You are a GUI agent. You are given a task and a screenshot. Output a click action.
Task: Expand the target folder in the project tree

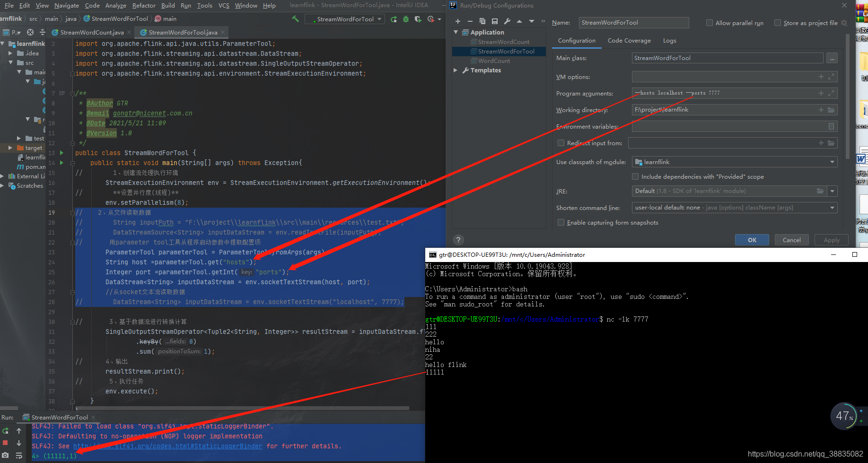click(10, 148)
